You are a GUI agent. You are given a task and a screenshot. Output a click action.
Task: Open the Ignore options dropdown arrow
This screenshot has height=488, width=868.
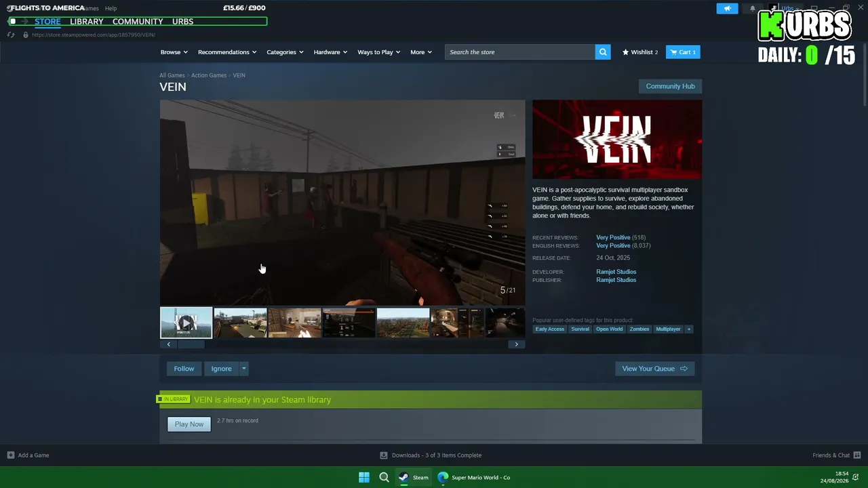[x=243, y=369]
